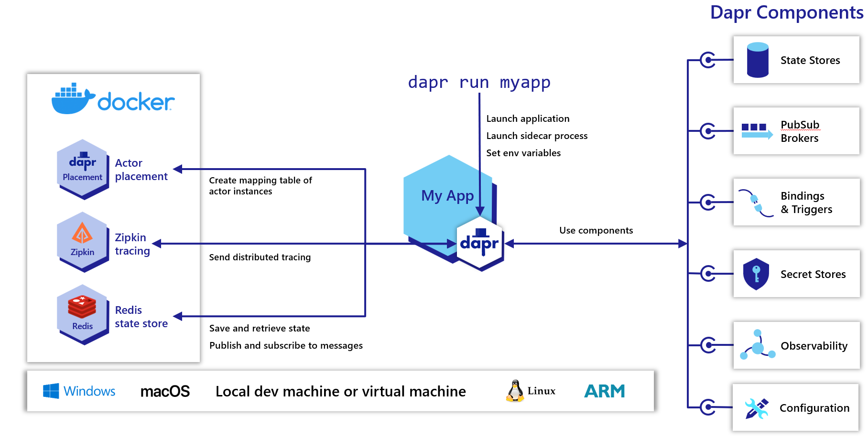Click the 'Save and retrieve state' text

point(260,328)
